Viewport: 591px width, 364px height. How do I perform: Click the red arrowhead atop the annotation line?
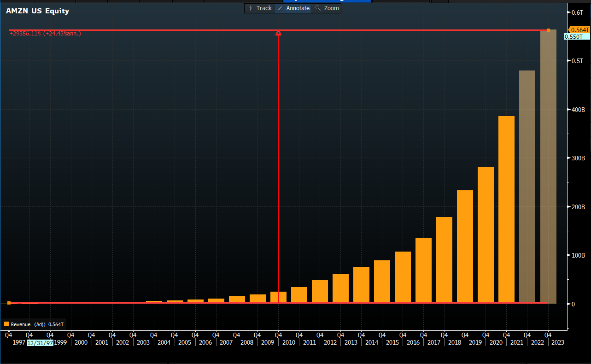[x=278, y=33]
